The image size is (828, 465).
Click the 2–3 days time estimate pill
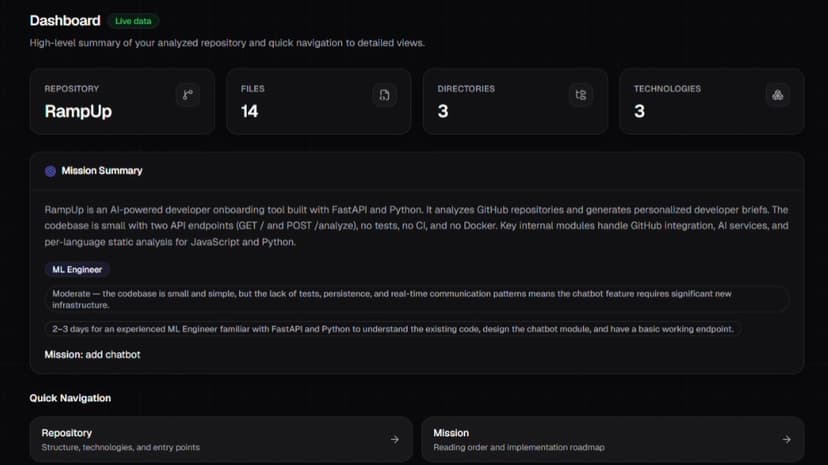[x=393, y=329]
